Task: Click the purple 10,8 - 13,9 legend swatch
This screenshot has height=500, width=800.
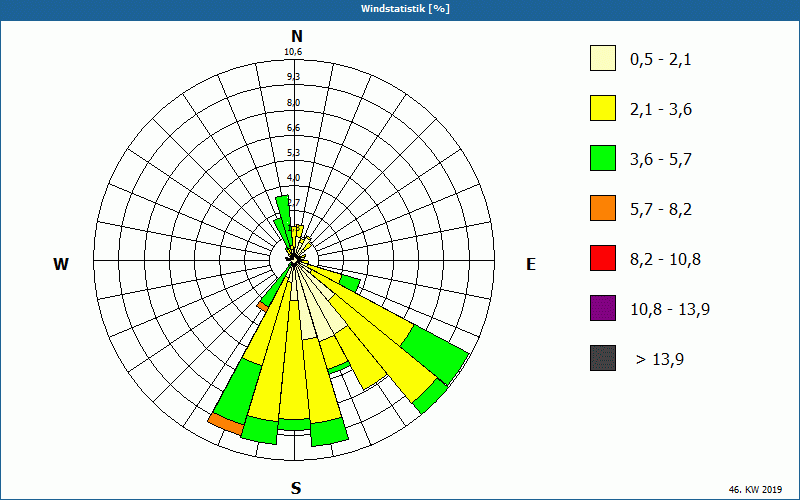Action: pos(603,308)
